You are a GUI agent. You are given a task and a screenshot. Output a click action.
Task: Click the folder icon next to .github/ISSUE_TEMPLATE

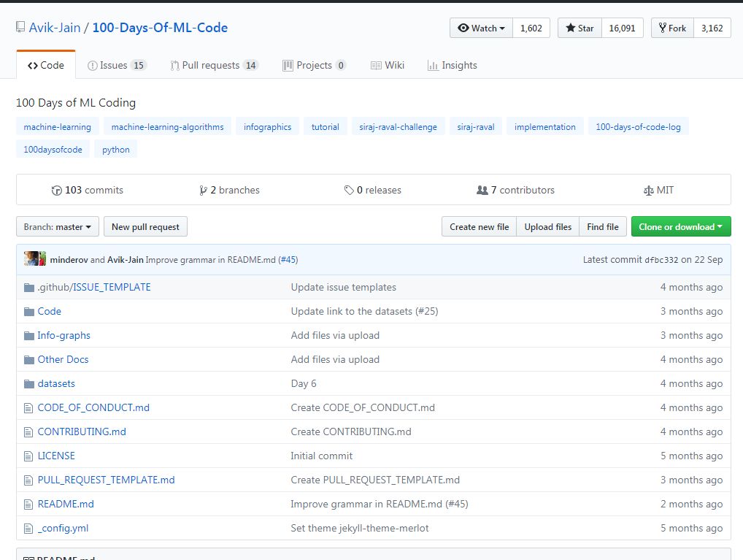coord(29,288)
